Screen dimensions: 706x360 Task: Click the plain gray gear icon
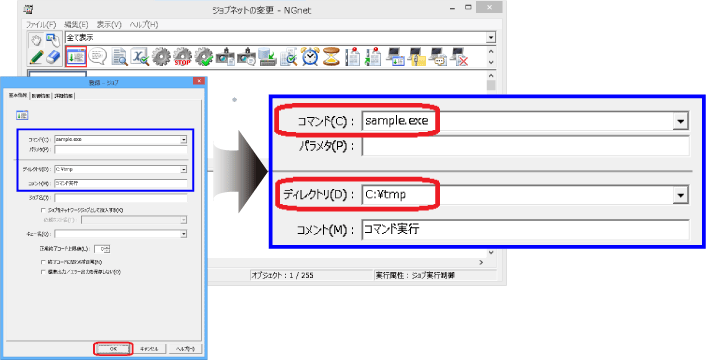coord(161,57)
